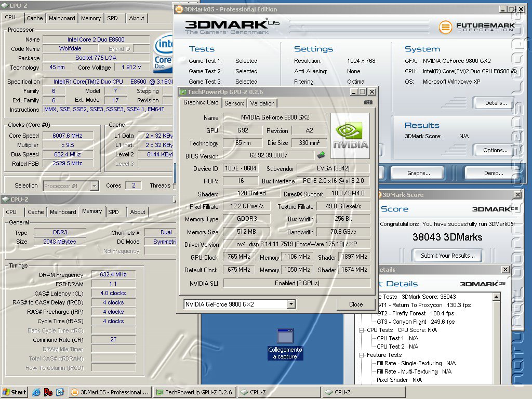Open SPD tab in the memory timings CPU-Z window
Image resolution: width=532 pixels, height=399 pixels.
(113, 212)
